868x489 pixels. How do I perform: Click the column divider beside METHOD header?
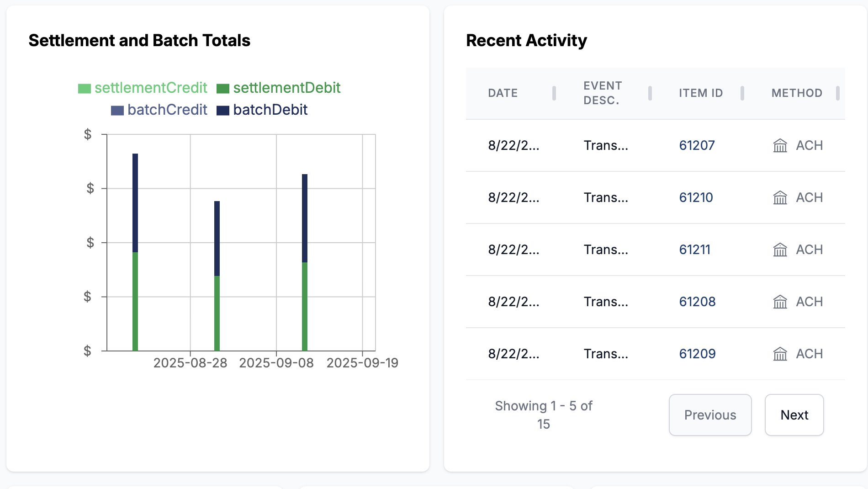pos(838,93)
